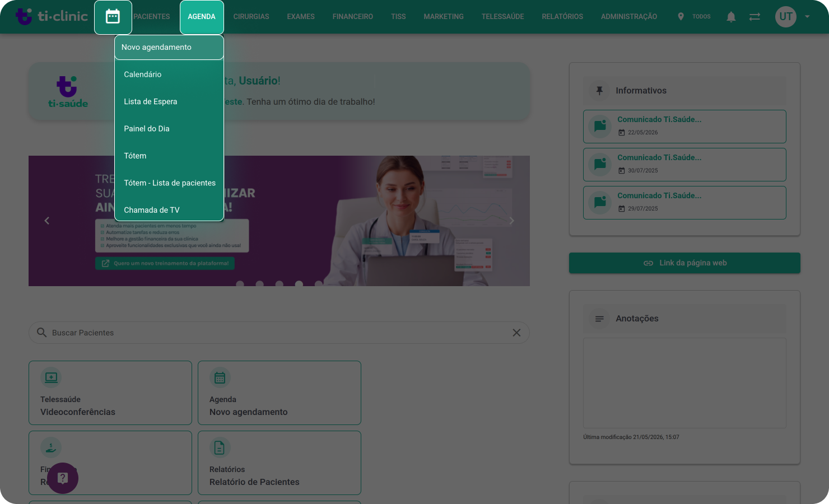Click the switch arrows icon in header
Image resolution: width=829 pixels, height=504 pixels.
click(x=755, y=17)
